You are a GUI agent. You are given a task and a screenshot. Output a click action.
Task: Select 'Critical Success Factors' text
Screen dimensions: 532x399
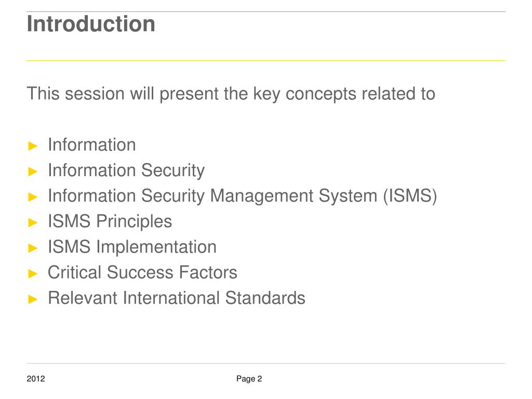click(x=142, y=272)
